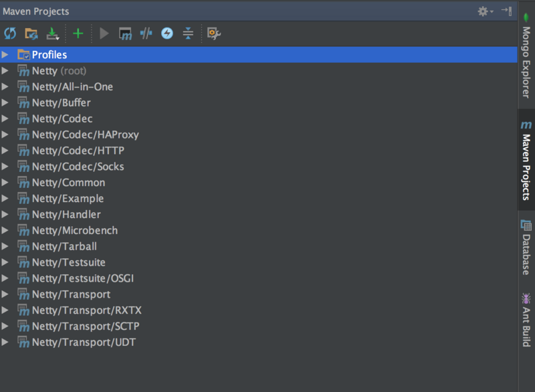Run Maven build play icon
535x392 pixels.
(104, 33)
